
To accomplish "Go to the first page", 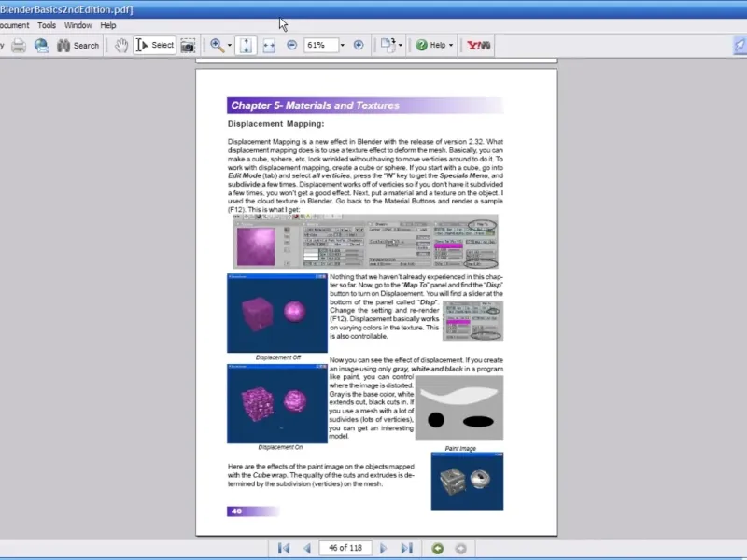I will tap(284, 548).
